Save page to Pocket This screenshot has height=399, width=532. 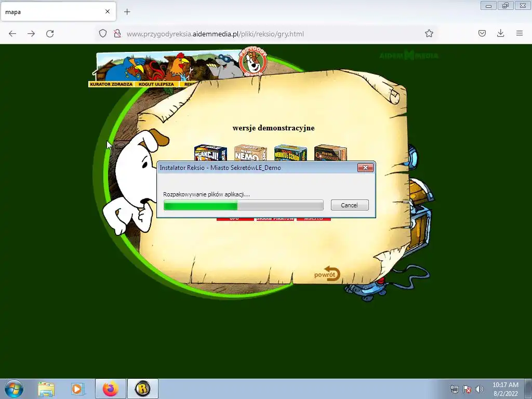coord(482,33)
